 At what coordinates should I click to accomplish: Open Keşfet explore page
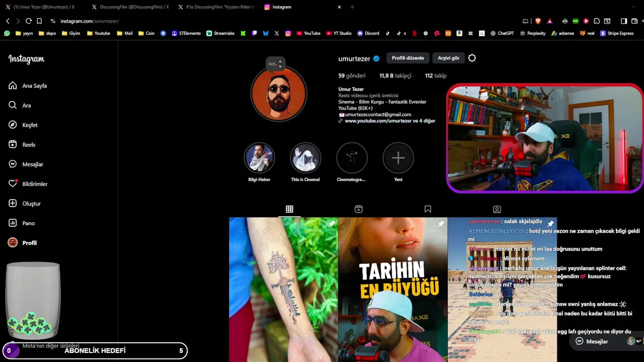tap(23, 125)
